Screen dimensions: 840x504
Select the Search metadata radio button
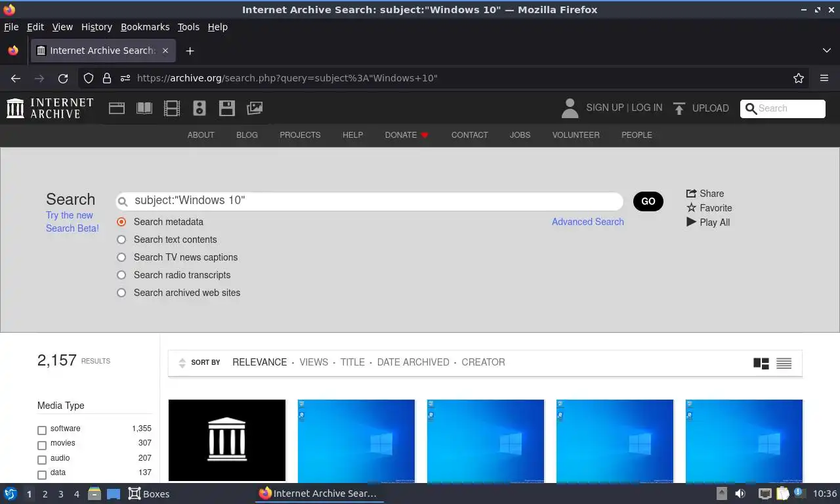click(121, 222)
